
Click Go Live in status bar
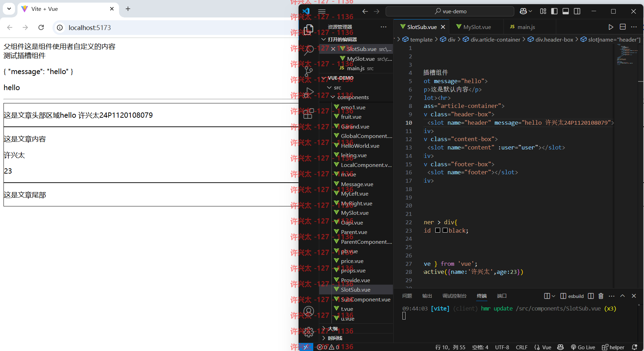583,347
